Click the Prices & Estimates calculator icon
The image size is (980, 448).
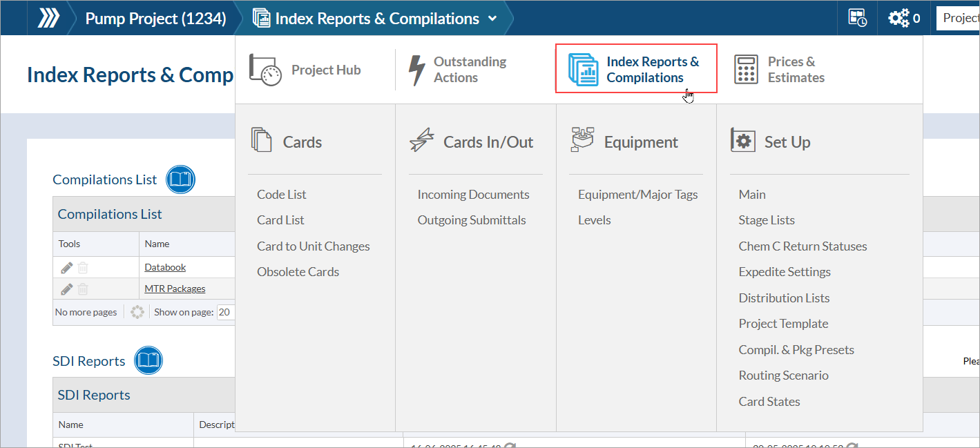pos(745,70)
